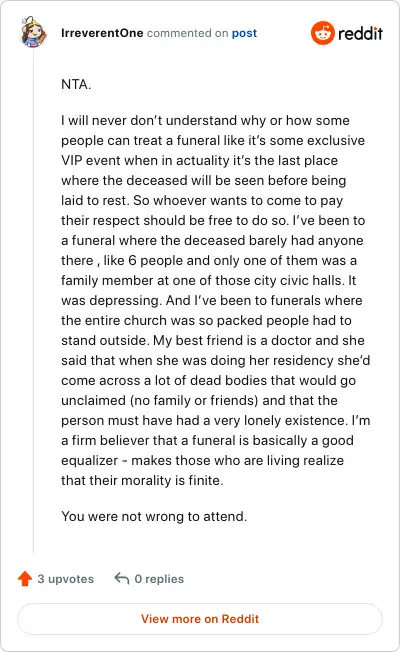Click the 'commented on' text
Screen dimensions: 400x652
188,33
